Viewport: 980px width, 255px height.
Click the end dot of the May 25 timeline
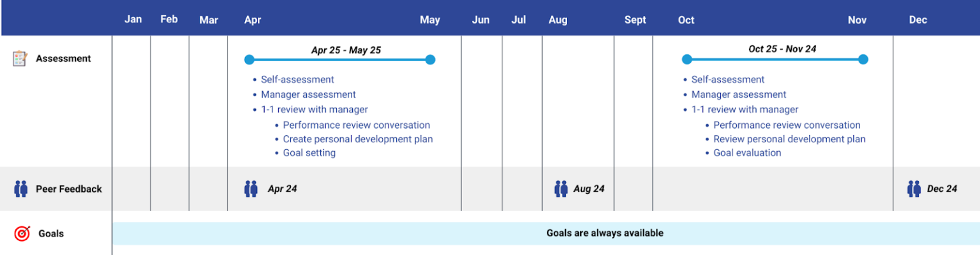click(430, 60)
